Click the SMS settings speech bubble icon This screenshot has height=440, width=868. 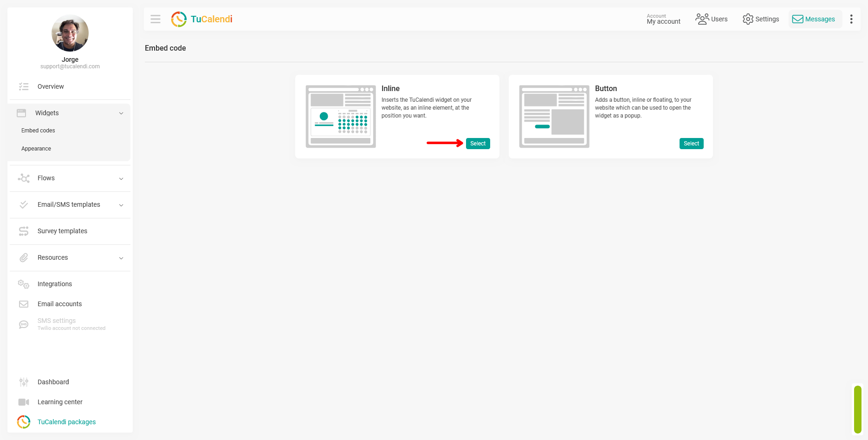point(24,324)
